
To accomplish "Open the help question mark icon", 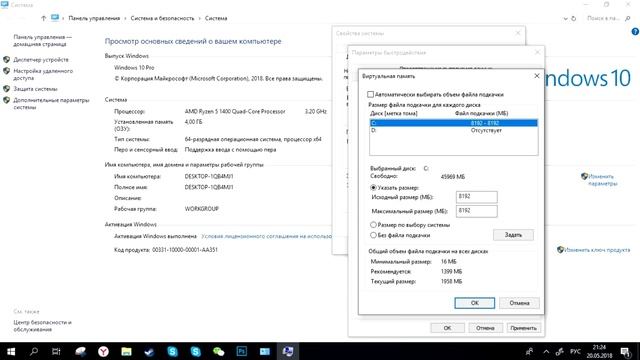I will (635, 32).
